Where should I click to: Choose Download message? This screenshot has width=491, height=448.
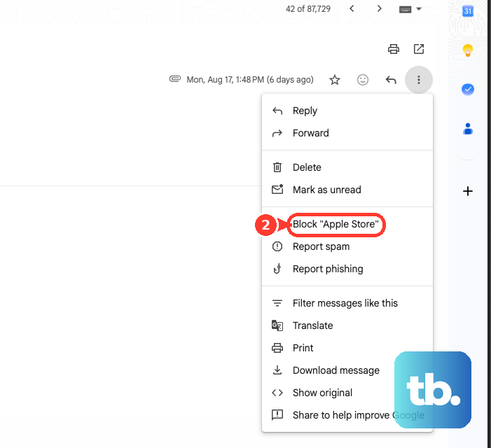(x=347, y=370)
